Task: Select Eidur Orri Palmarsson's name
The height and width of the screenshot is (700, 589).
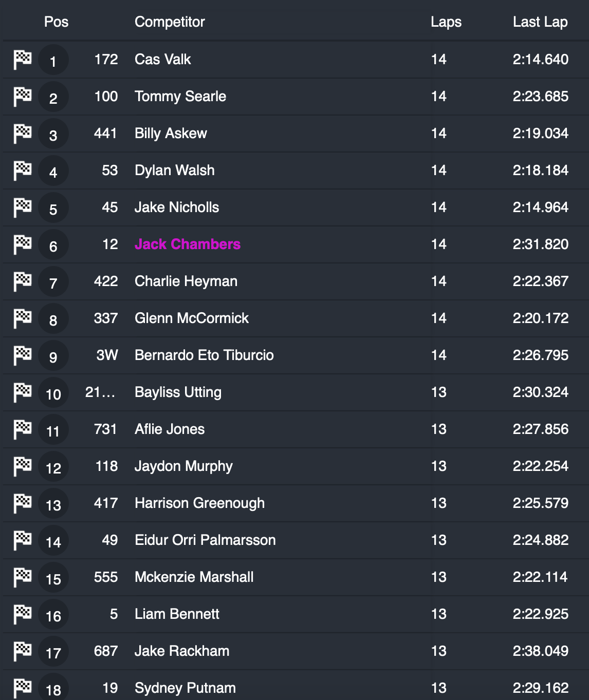Action: [205, 540]
